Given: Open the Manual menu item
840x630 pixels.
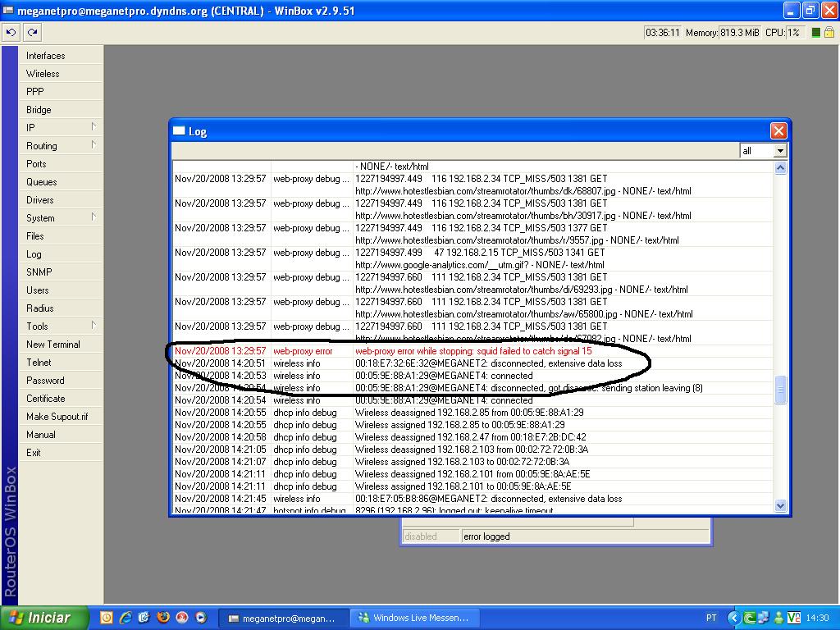Looking at the screenshot, I should 61,435.
